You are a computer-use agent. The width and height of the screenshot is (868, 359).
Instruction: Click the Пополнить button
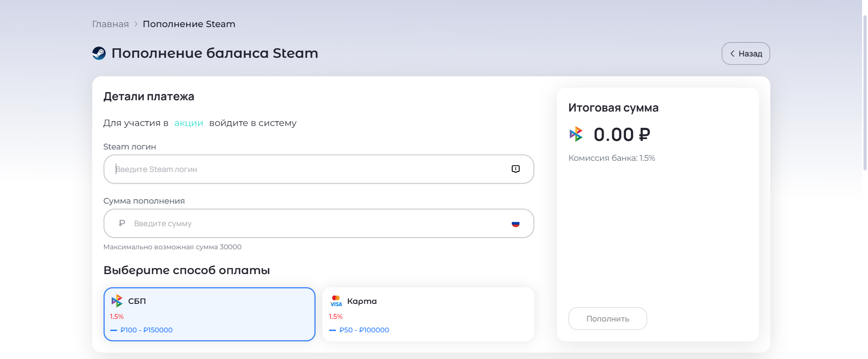pos(608,318)
